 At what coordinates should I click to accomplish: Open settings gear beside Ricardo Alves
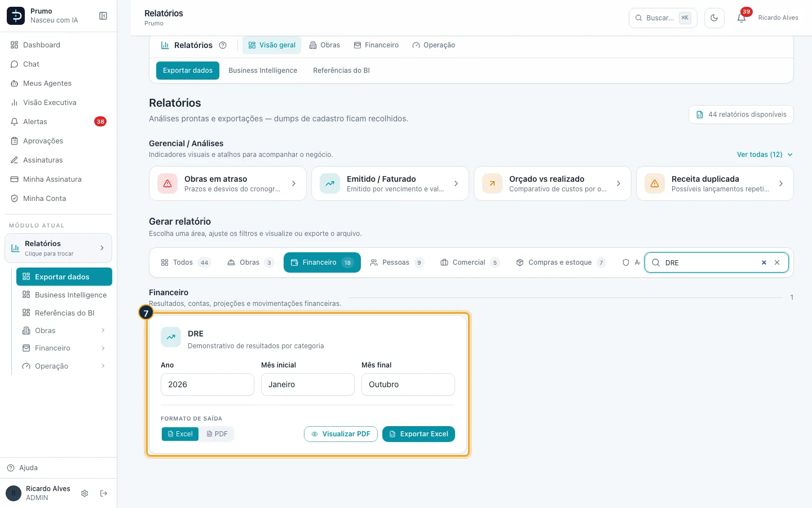coord(85,493)
